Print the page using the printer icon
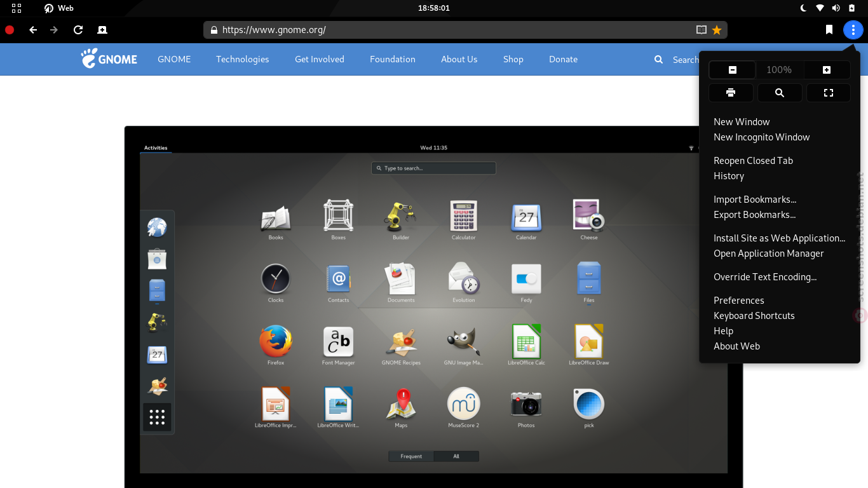This screenshot has width=868, height=488. [731, 93]
